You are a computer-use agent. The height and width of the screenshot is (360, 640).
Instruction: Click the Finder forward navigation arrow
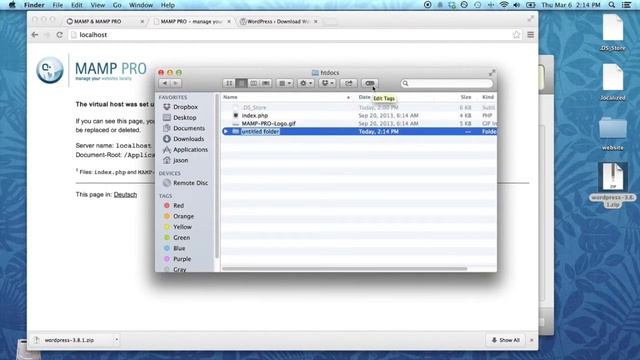[x=176, y=83]
